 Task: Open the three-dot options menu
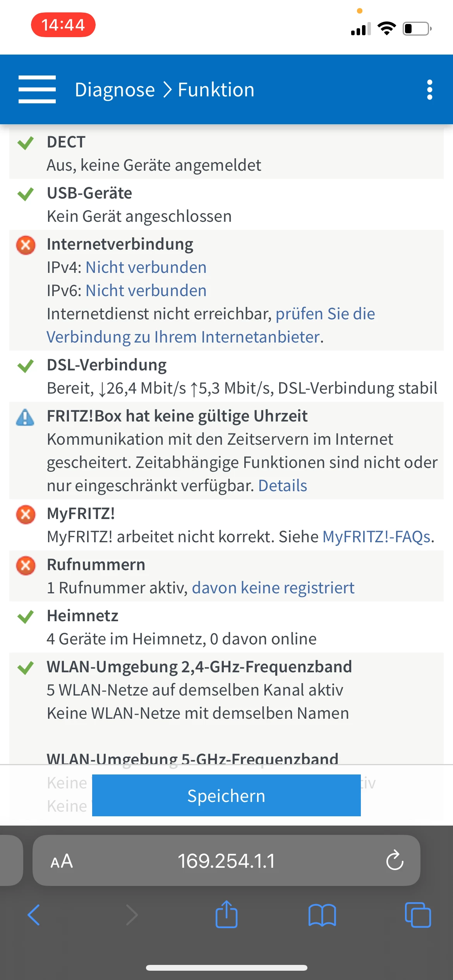click(429, 90)
